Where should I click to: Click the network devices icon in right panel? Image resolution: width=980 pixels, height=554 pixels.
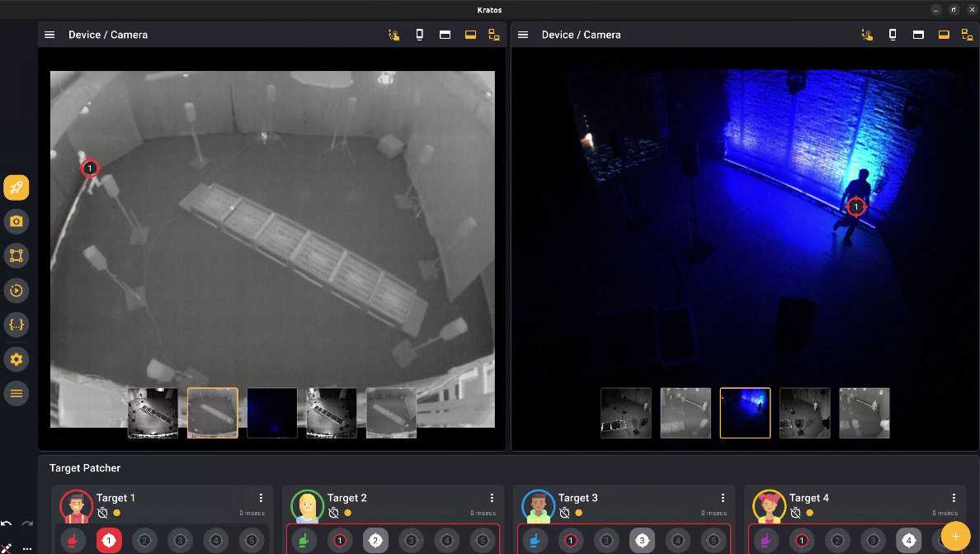tap(967, 35)
